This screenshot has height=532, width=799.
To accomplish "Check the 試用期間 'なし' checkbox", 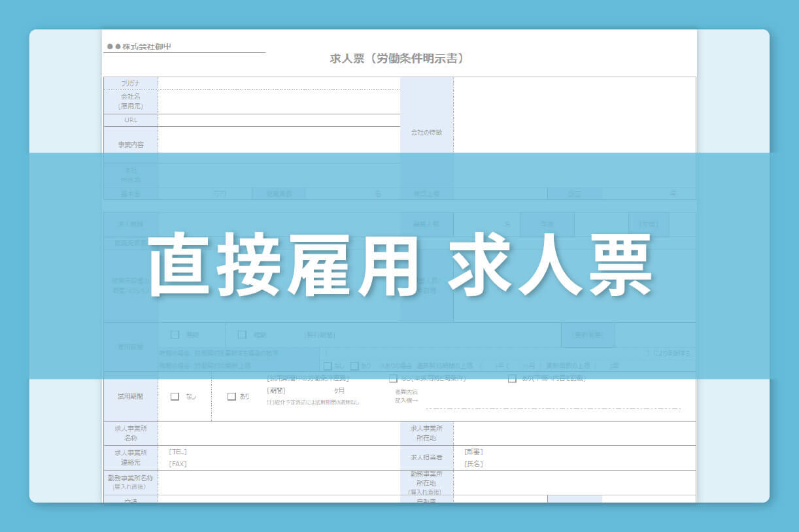I will 175,396.
